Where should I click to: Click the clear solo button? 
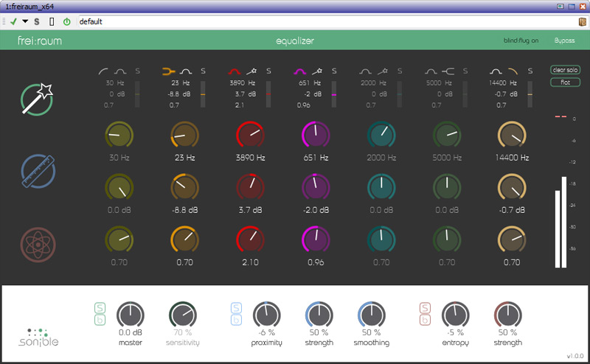565,70
